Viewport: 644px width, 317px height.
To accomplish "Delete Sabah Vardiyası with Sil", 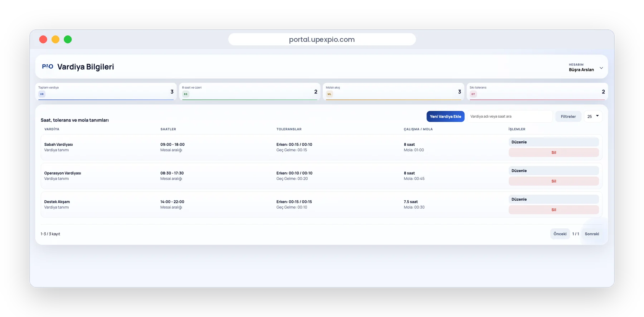I will pos(553,152).
